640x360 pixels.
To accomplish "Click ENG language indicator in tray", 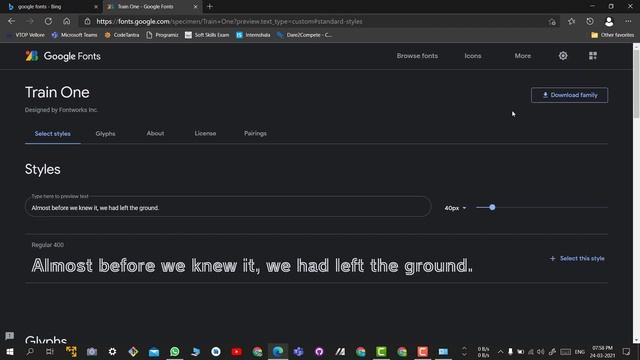I will tap(580, 351).
